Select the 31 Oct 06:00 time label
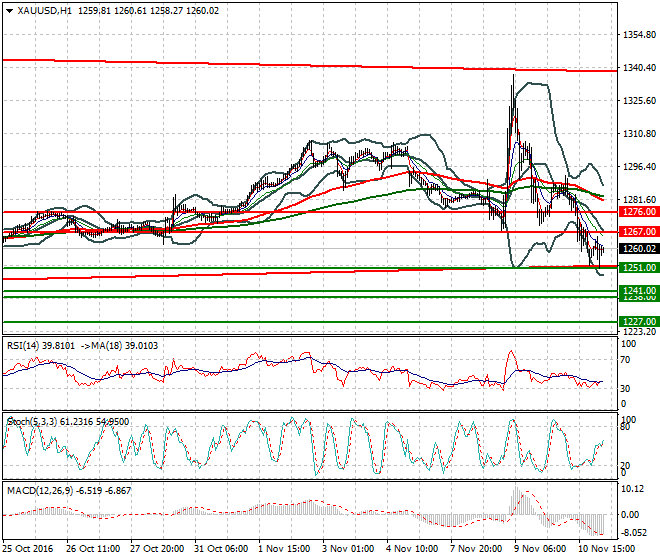Image resolution: width=660 pixels, height=560 pixels. click(221, 549)
